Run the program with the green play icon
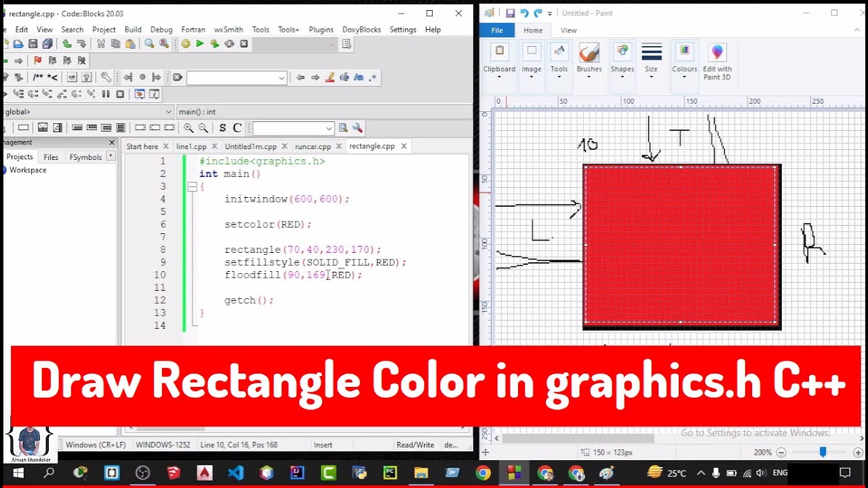The width and height of the screenshot is (868, 488). [200, 44]
